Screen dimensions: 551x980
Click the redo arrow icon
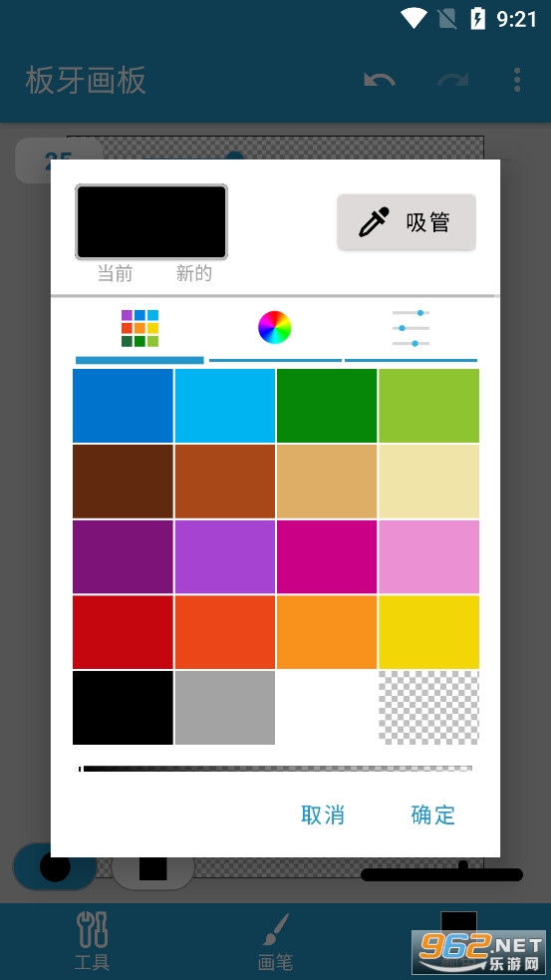pyautogui.click(x=453, y=80)
